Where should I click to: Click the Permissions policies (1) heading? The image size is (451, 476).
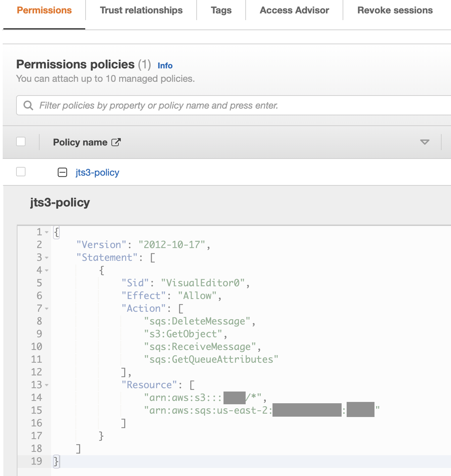pos(84,64)
